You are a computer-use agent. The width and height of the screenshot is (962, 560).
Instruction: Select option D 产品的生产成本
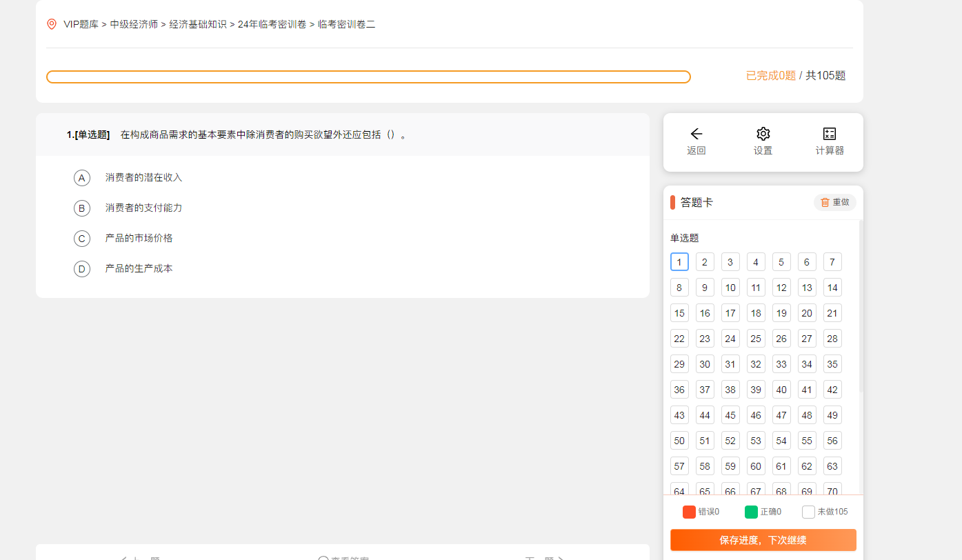click(x=82, y=269)
